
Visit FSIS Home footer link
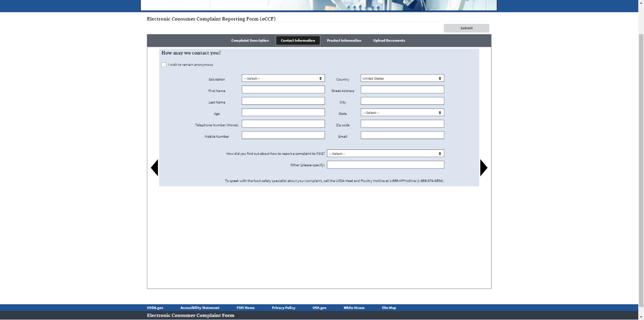[x=246, y=308]
